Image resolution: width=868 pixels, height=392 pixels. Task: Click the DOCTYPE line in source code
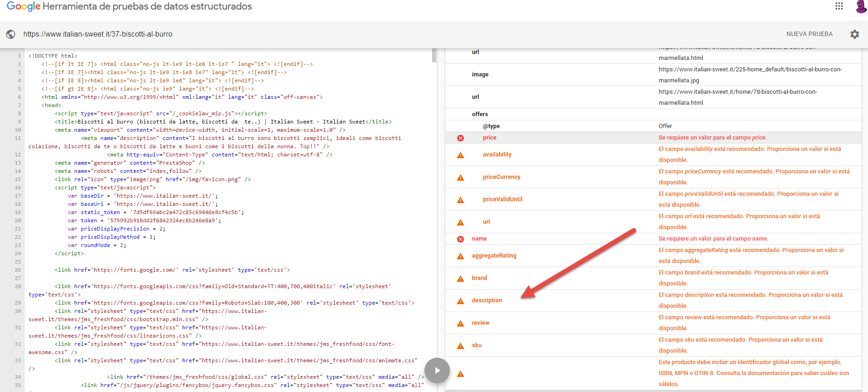(x=53, y=56)
